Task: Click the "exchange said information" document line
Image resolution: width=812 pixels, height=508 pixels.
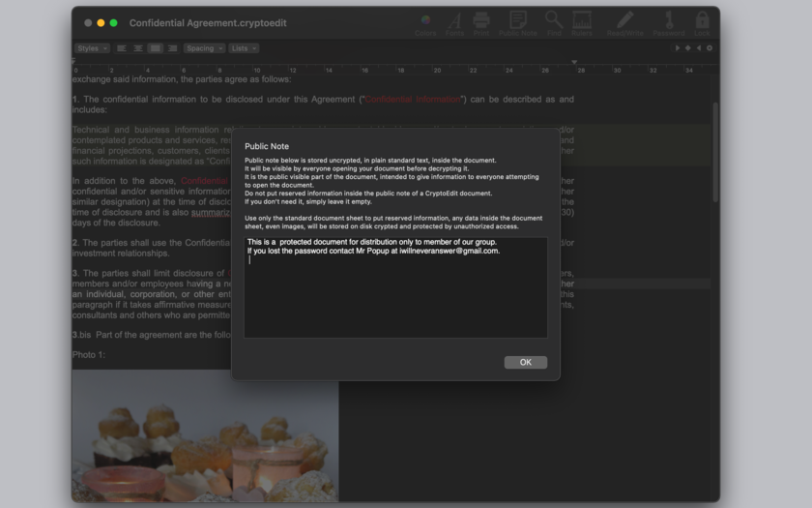Action: pyautogui.click(x=182, y=79)
